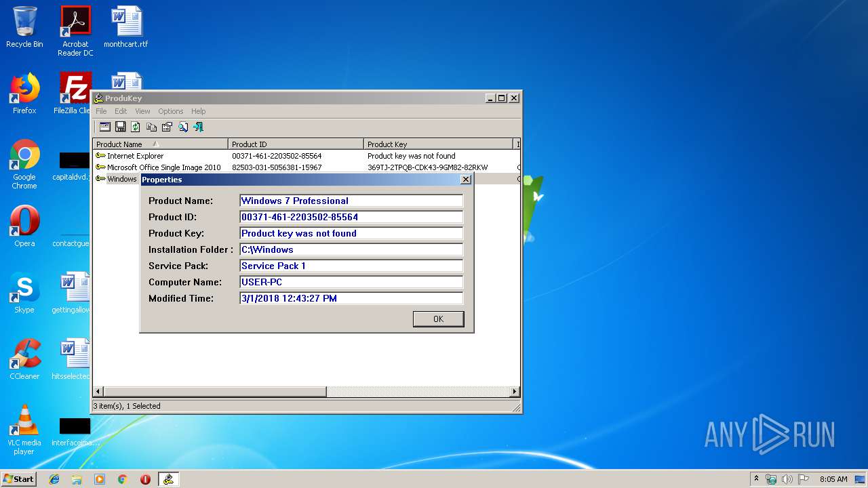This screenshot has height=488, width=868.
Task: Select the Firefox desktop shortcut
Action: 24,94
